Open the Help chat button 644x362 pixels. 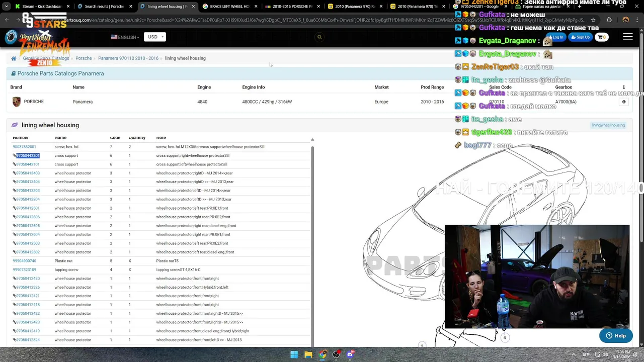click(x=616, y=336)
